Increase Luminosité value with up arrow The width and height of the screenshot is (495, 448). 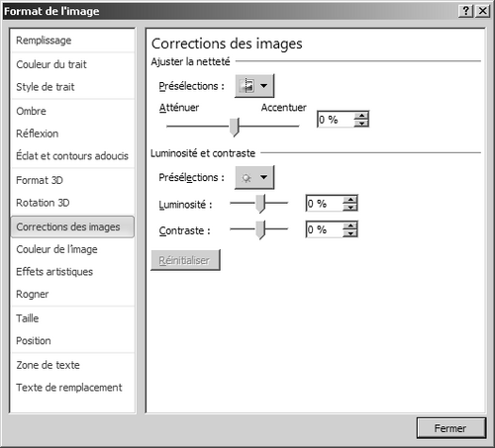point(350,200)
